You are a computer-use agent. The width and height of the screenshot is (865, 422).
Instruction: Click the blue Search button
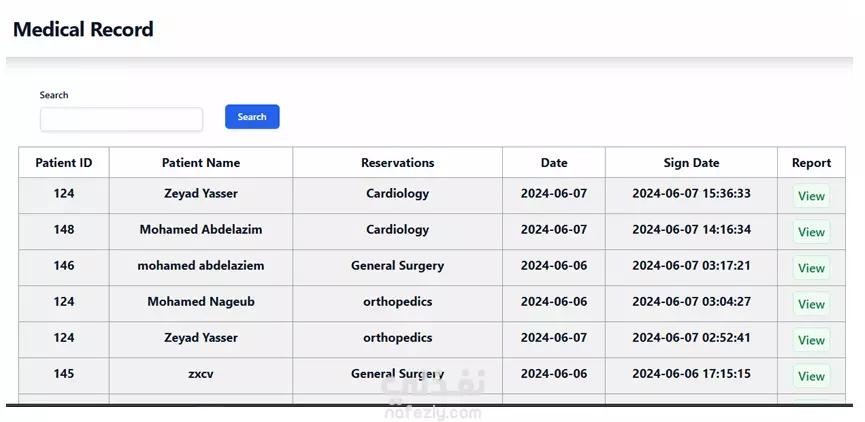coord(252,116)
